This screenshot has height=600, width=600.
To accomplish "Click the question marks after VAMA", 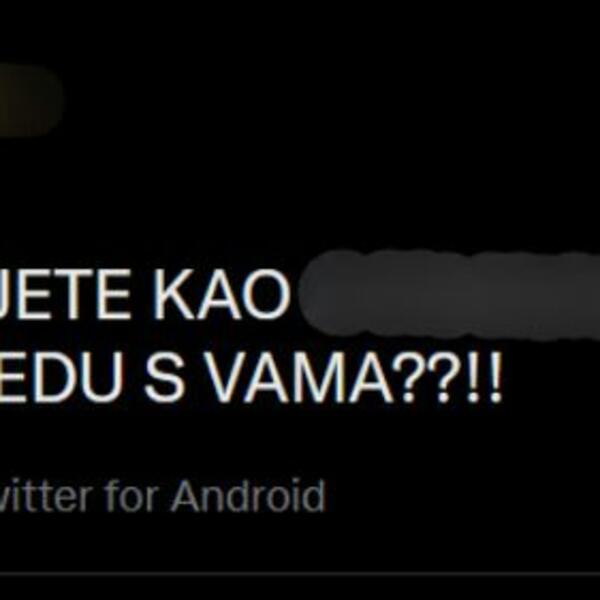I will coord(428,377).
